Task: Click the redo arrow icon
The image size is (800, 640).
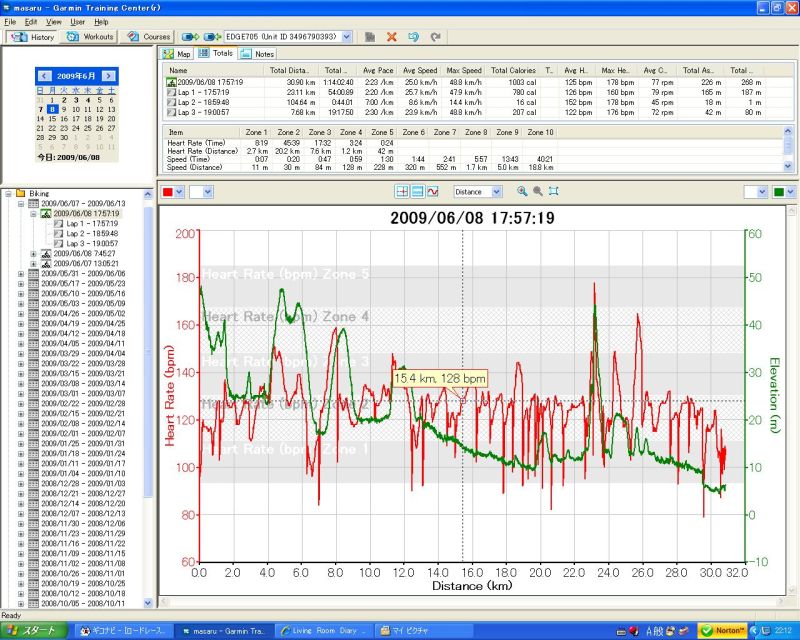Action: click(x=435, y=37)
